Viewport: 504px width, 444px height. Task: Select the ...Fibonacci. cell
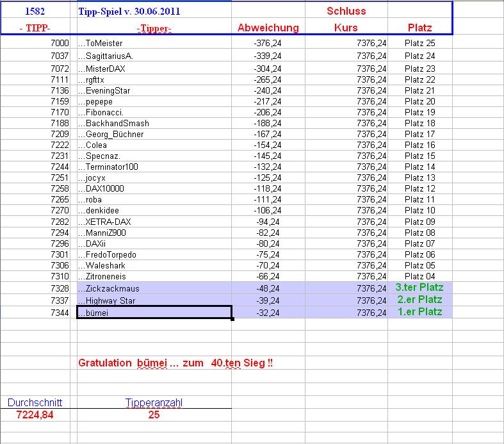pyautogui.click(x=154, y=113)
